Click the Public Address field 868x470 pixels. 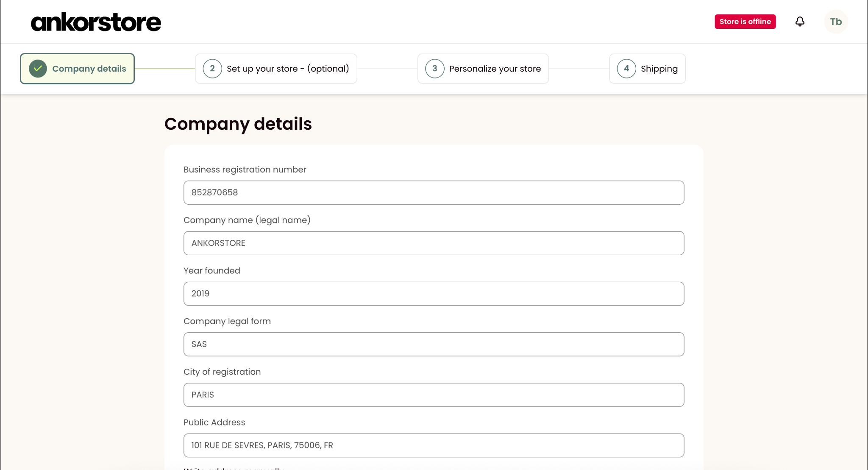point(434,445)
